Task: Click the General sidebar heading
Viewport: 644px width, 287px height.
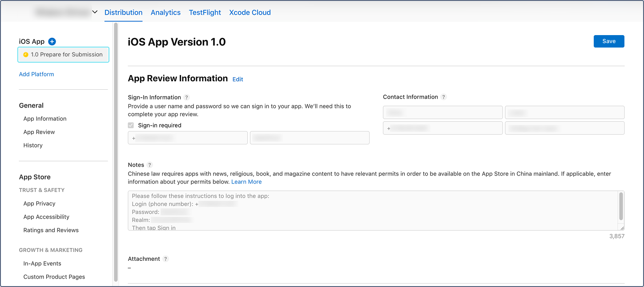Action: point(31,106)
